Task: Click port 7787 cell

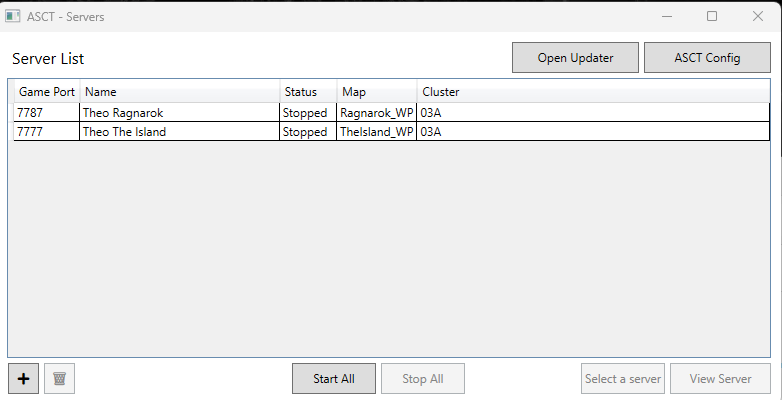Action: pyautogui.click(x=47, y=113)
